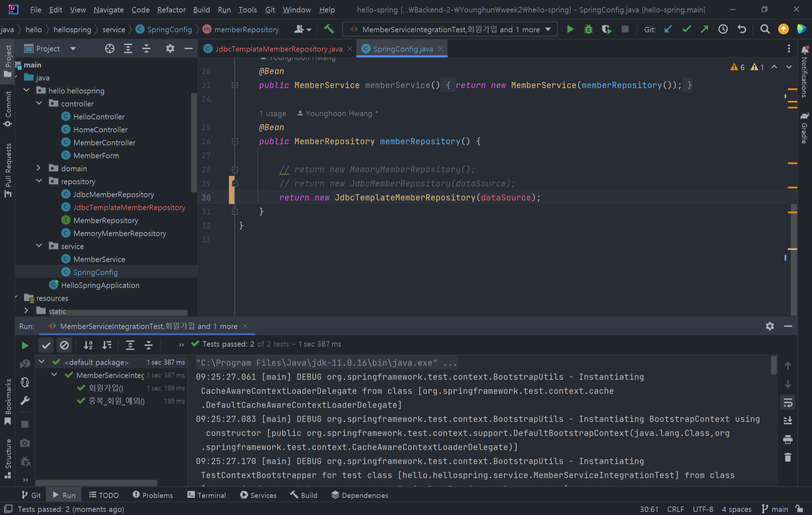
Task: Click Rerun Failed Tests icon in Run panel
Action: 25,363
